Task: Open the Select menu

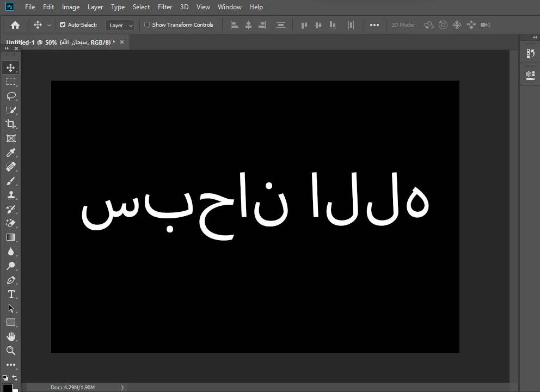Action: click(x=141, y=7)
